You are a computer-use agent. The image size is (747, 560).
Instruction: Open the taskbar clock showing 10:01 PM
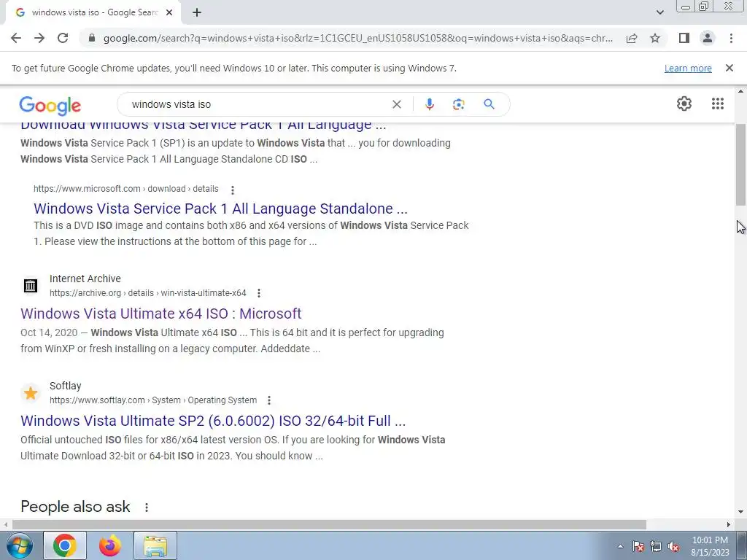coord(710,546)
